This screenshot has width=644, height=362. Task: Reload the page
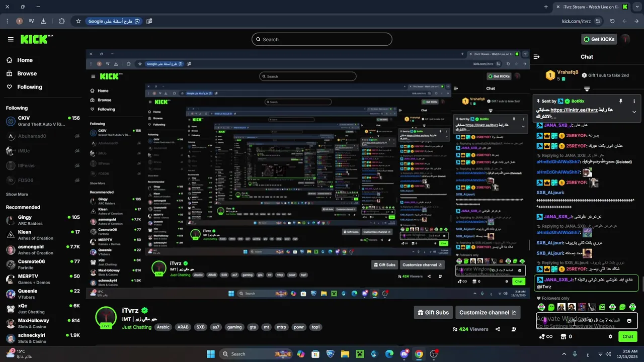pyautogui.click(x=612, y=21)
